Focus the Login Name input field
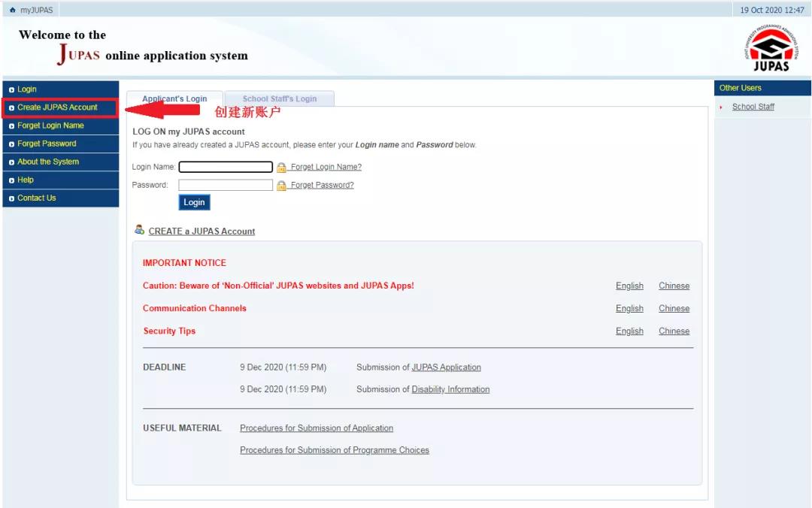 click(226, 167)
